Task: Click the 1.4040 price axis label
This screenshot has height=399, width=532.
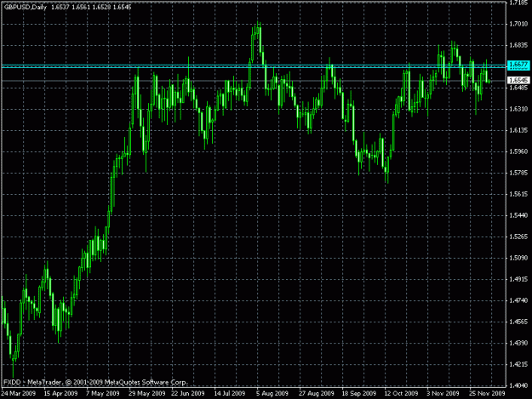Action: (x=519, y=385)
